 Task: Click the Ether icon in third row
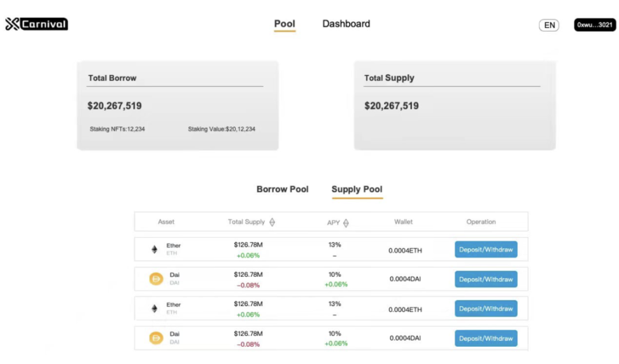(x=154, y=309)
